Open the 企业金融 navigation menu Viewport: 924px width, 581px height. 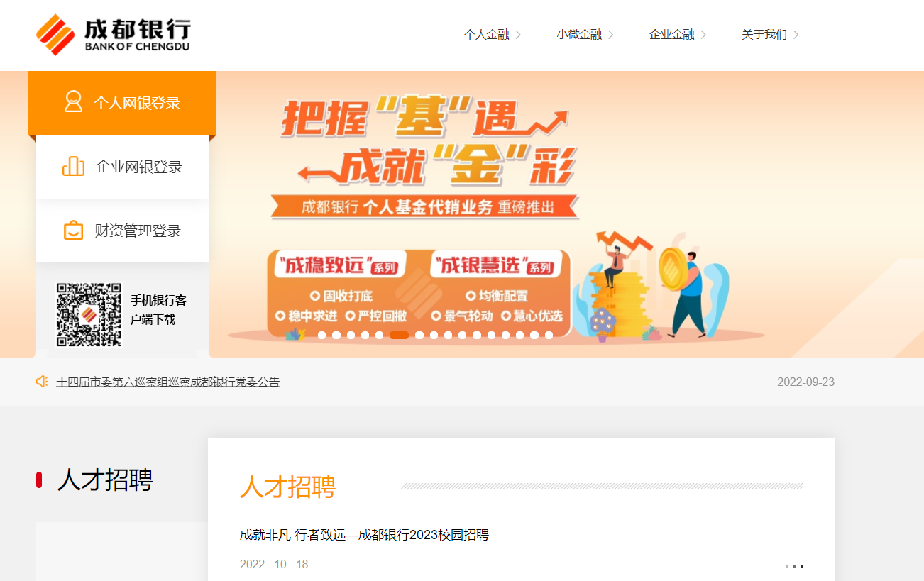coord(678,35)
